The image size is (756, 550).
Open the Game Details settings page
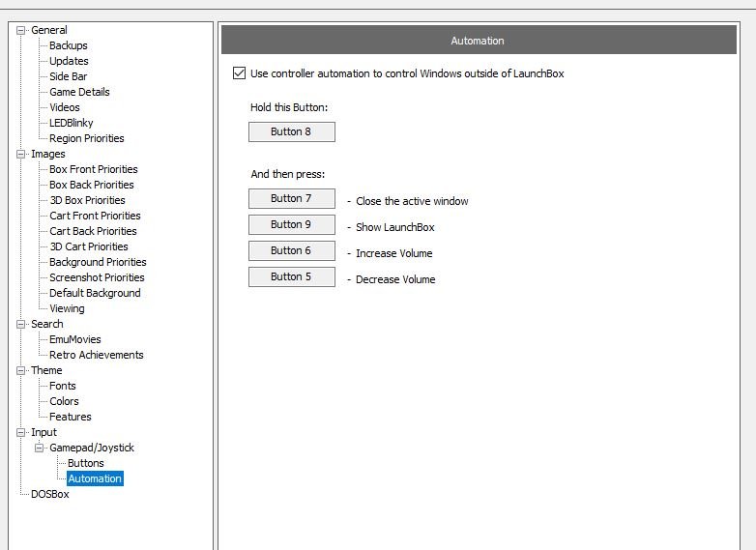click(x=79, y=92)
